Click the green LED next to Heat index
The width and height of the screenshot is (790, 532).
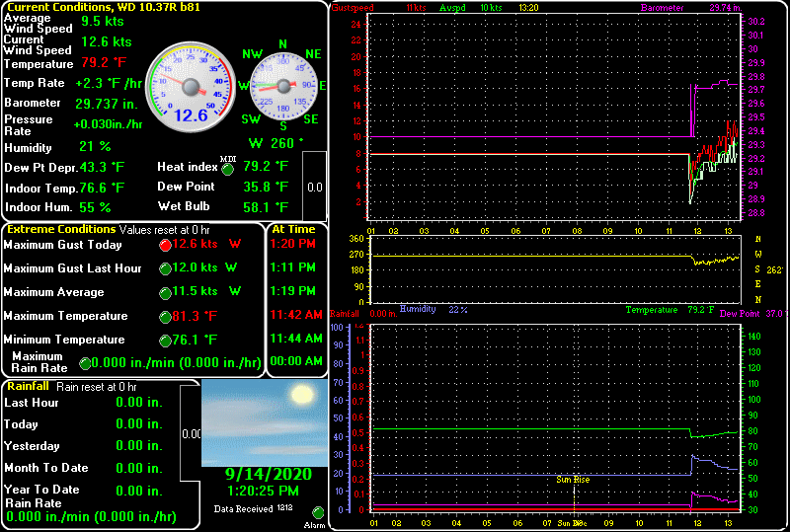tap(228, 170)
